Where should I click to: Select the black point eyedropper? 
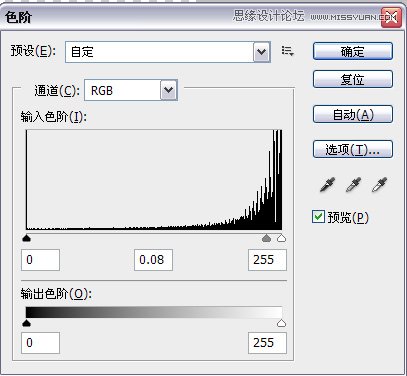tap(327, 184)
